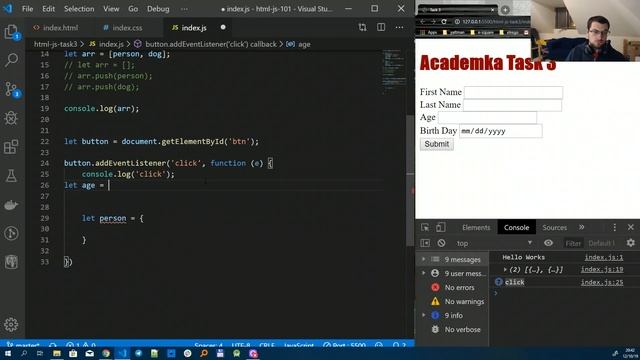
Task: Click the Open Changes compare icon
Action: point(362,27)
